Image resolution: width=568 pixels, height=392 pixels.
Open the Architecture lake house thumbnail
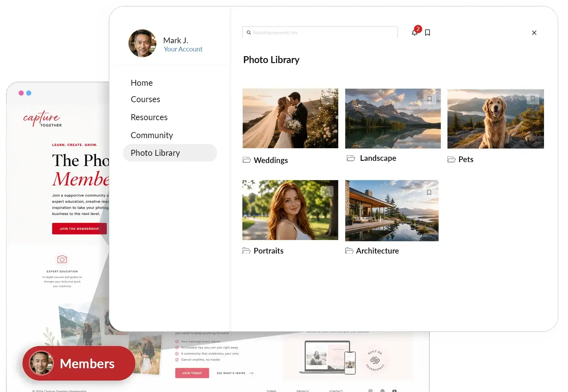point(392,211)
